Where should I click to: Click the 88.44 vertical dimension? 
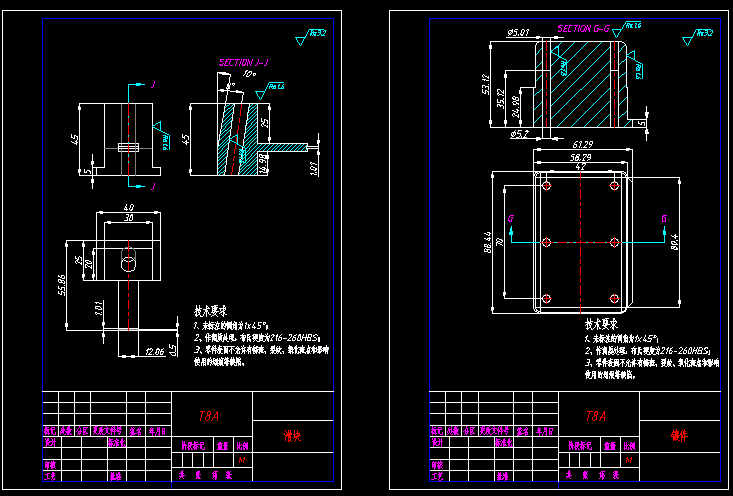[487, 242]
